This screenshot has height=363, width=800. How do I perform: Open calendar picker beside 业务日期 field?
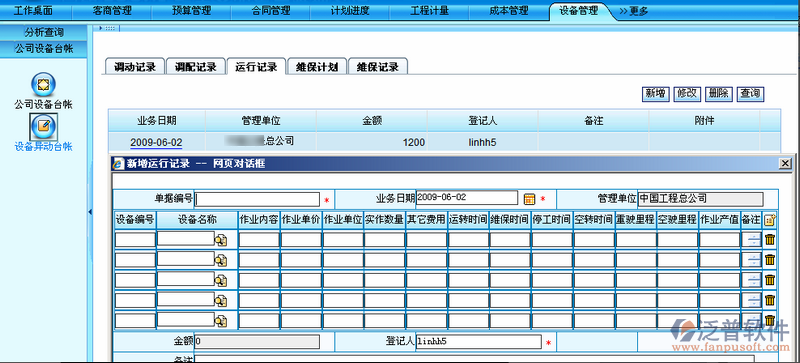(530, 199)
